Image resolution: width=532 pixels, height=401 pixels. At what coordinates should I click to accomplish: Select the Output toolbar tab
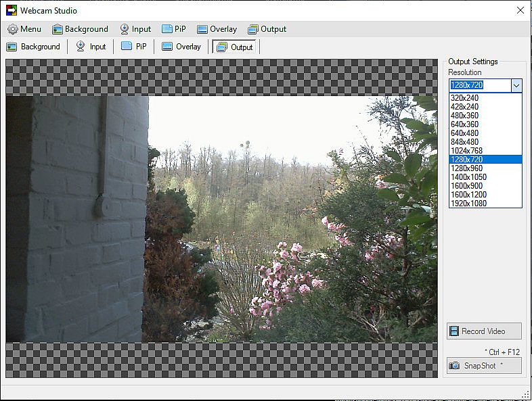tap(235, 47)
